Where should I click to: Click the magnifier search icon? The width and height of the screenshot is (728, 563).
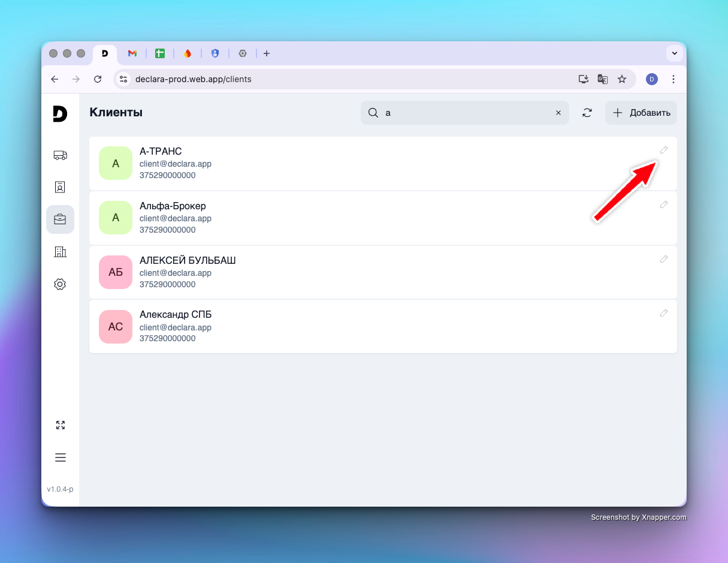pyautogui.click(x=373, y=113)
